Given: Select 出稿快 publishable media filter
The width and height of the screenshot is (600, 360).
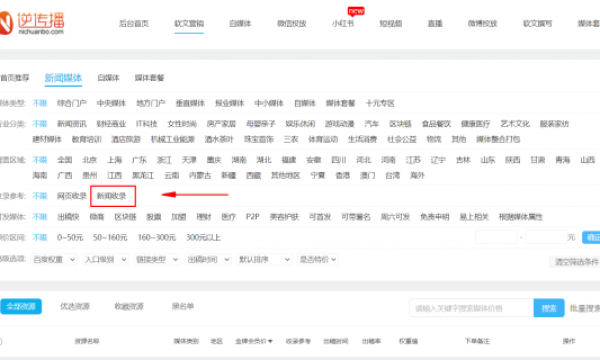Looking at the screenshot, I should point(68,217).
